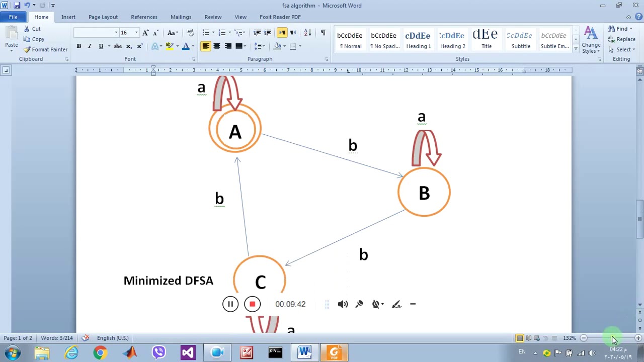Click the Undo icon in Quick Access Toolbar
This screenshot has height=362, width=644.
pyautogui.click(x=27, y=6)
